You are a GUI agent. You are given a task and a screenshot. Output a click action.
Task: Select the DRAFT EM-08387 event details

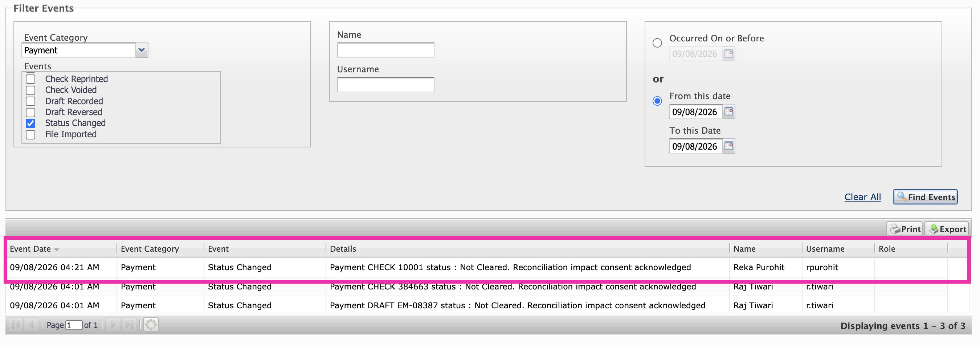click(527, 305)
